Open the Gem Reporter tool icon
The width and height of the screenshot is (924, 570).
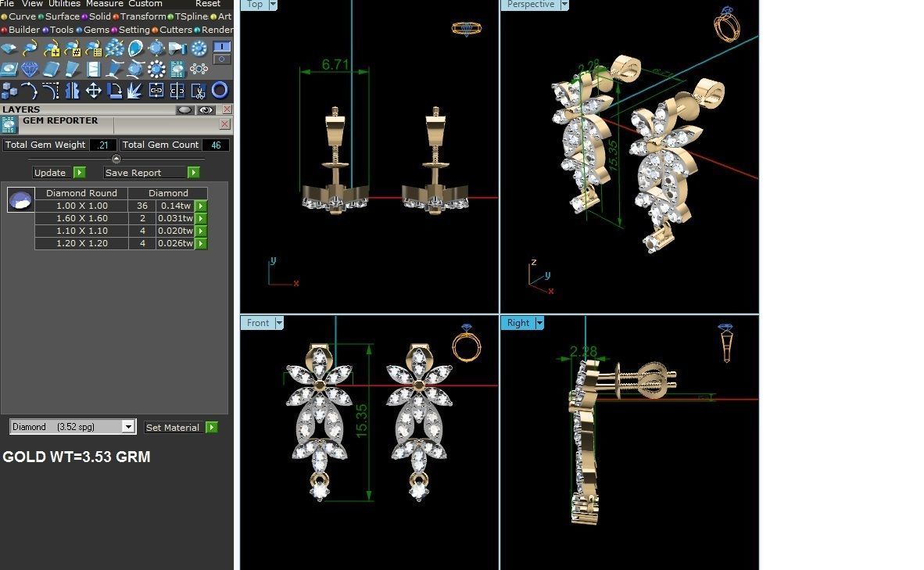click(177, 70)
